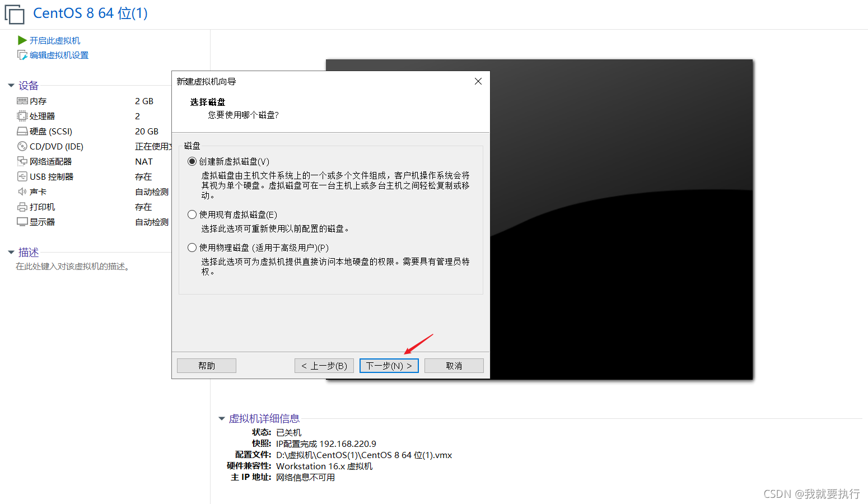Click the CentOS 8 VM tab icon
The image size is (868, 504).
pyautogui.click(x=15, y=15)
